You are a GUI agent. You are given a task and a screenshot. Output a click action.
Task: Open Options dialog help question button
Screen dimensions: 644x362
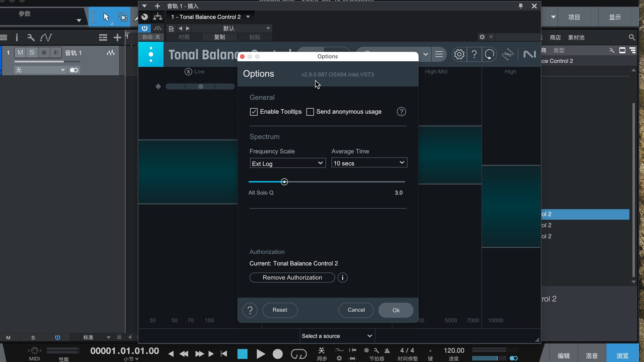coord(250,310)
